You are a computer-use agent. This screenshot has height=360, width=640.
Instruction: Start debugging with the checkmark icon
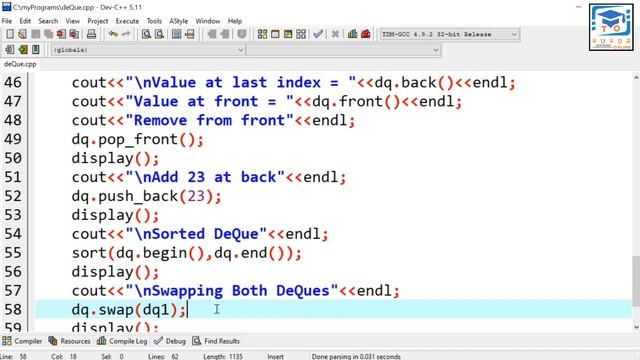tap(318, 34)
